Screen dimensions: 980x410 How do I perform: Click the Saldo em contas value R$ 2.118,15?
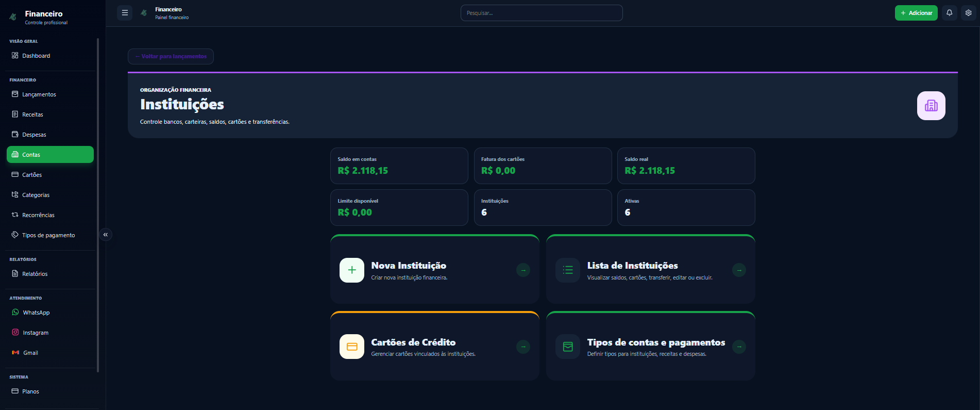click(363, 171)
